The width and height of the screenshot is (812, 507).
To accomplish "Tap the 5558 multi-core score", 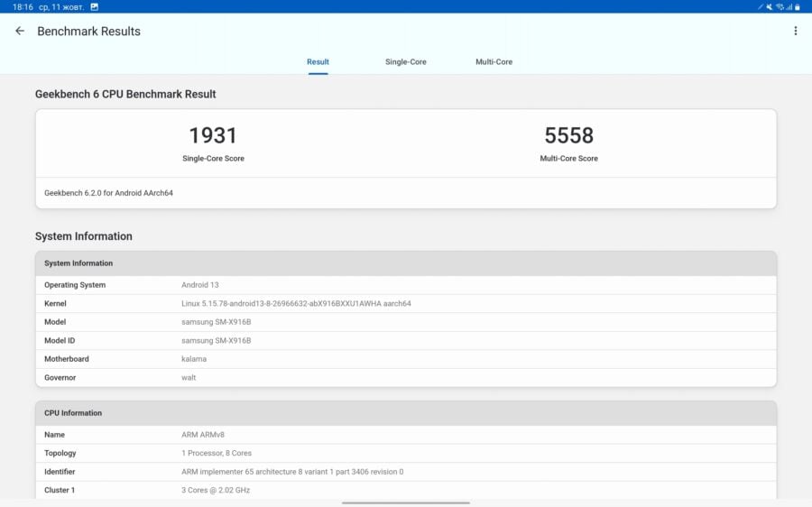I will (568, 135).
